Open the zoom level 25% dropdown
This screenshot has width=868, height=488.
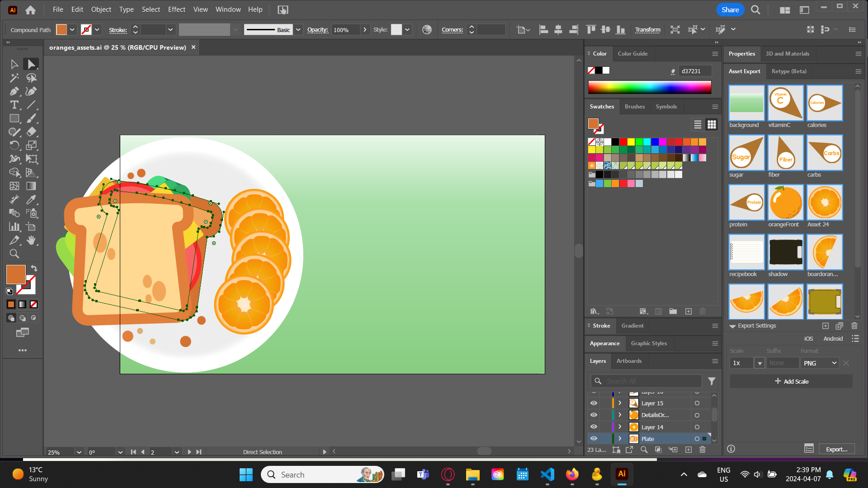[79, 452]
